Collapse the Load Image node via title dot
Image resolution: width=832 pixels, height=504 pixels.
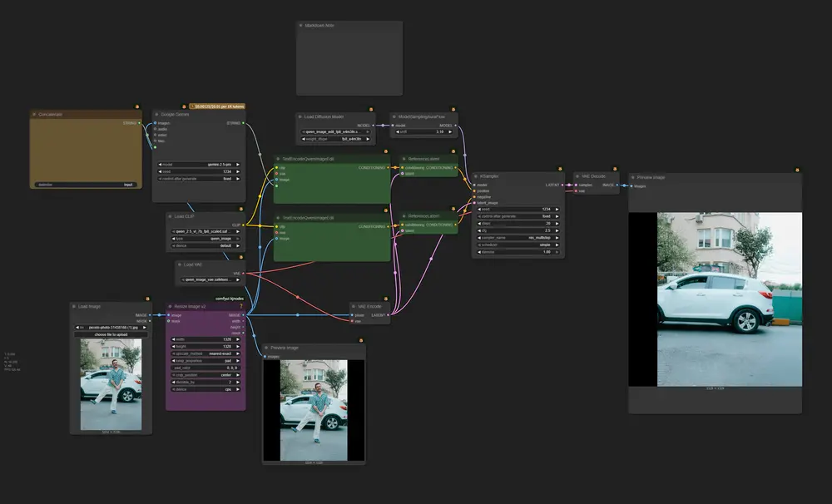point(73,307)
